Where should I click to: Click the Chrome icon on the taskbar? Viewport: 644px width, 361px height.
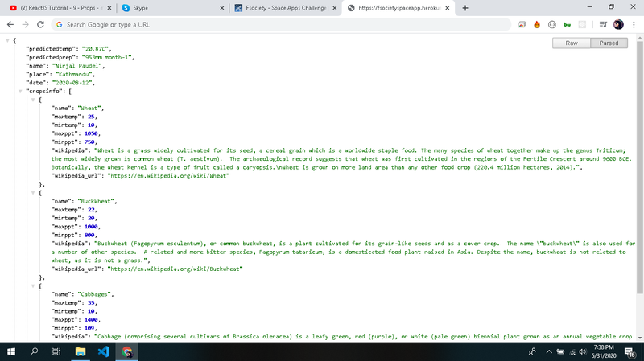pos(127,351)
